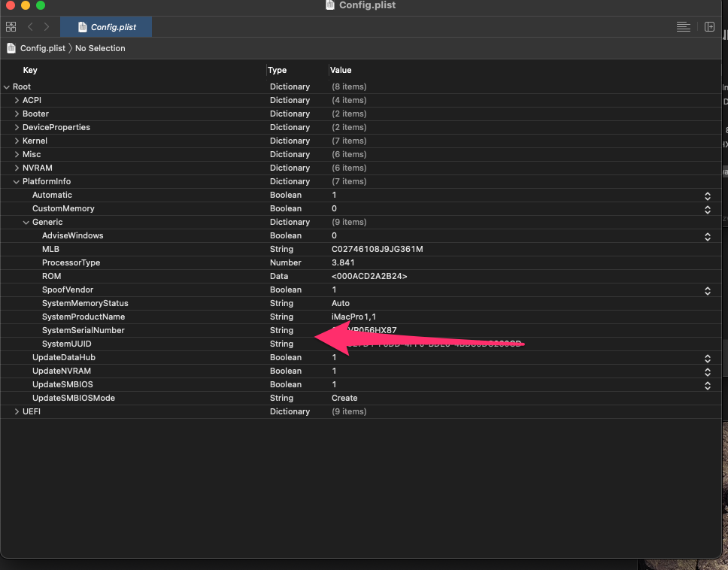Screen dimensions: 728x570
Task: Go forward with the right arrow
Action: [x=47, y=27]
